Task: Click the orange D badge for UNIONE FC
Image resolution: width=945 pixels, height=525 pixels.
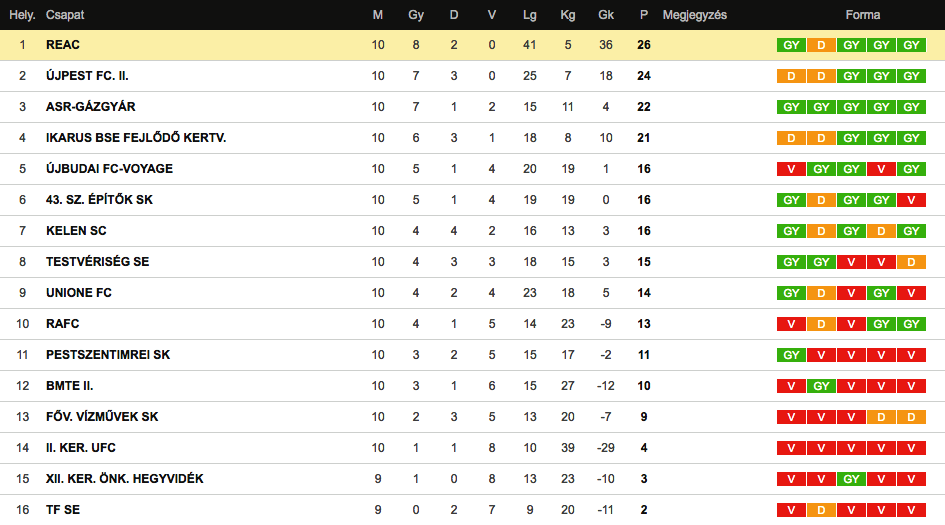Action: [x=821, y=293]
